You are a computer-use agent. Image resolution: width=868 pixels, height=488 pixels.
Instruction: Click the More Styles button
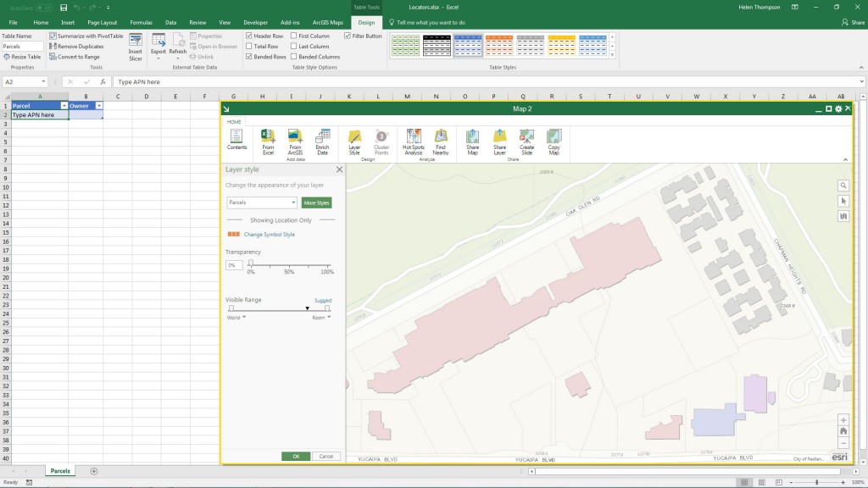tap(317, 203)
